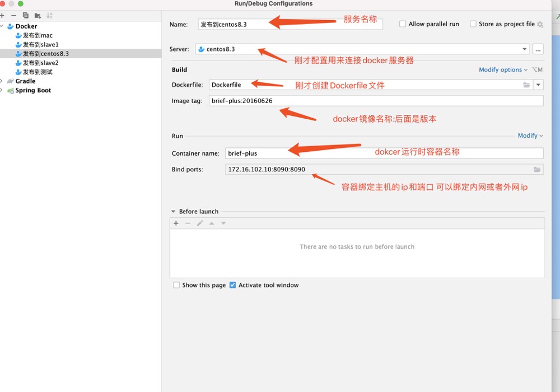The image size is (560, 392).
Task: Click the Save to folder icon
Action: point(38,16)
